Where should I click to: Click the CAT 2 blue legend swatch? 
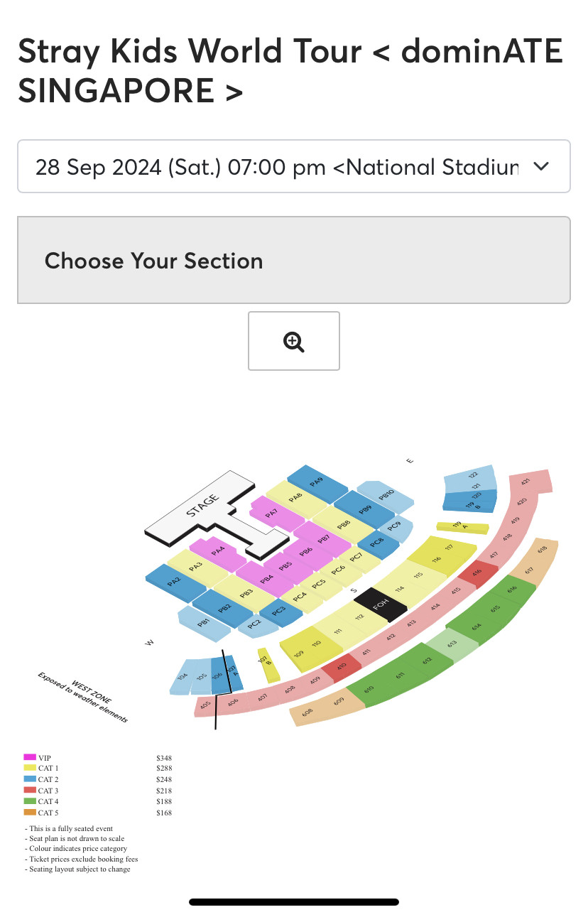tap(30, 779)
